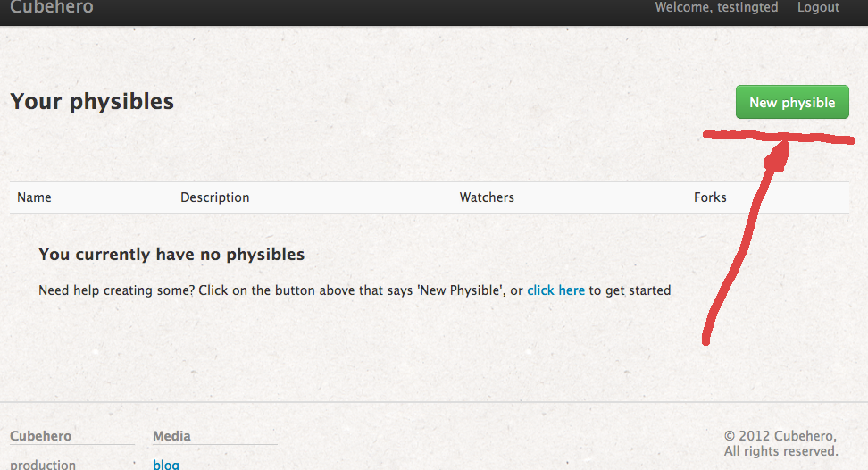Click the production item in the footer

tap(43, 465)
